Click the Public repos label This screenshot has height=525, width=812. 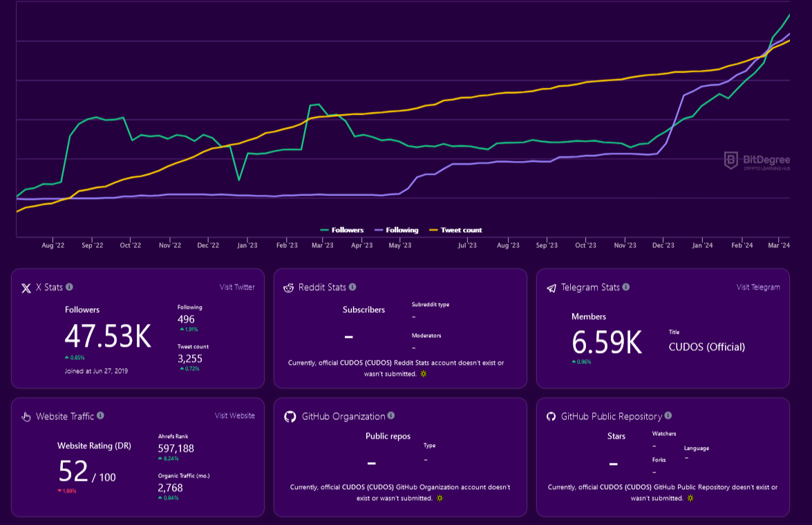click(x=388, y=436)
